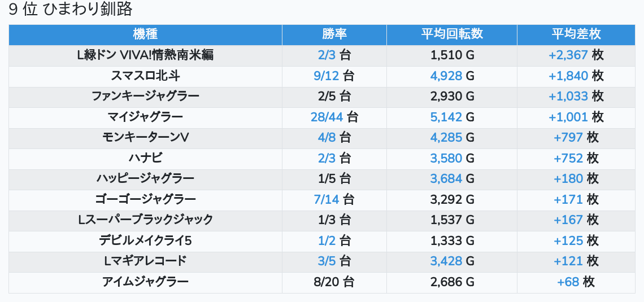Click the 勝率 column header
This screenshot has width=644, height=302.
click(334, 34)
